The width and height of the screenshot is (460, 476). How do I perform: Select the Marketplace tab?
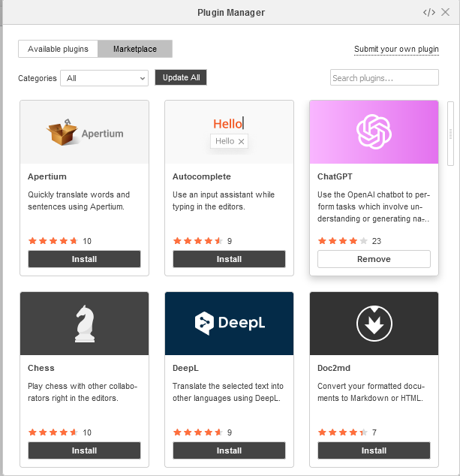tap(135, 49)
